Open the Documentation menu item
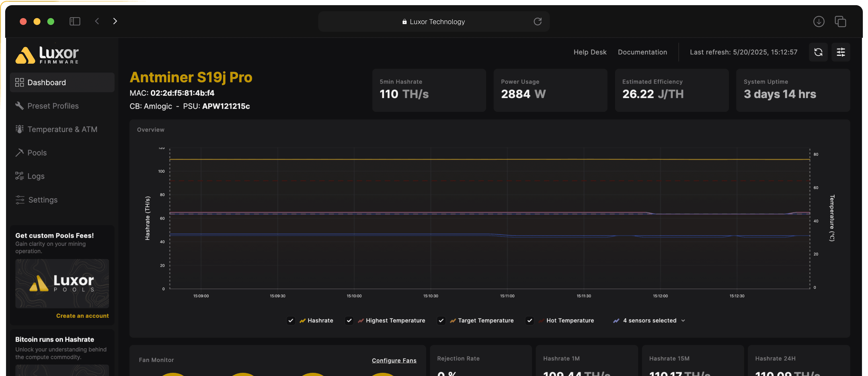 click(642, 52)
